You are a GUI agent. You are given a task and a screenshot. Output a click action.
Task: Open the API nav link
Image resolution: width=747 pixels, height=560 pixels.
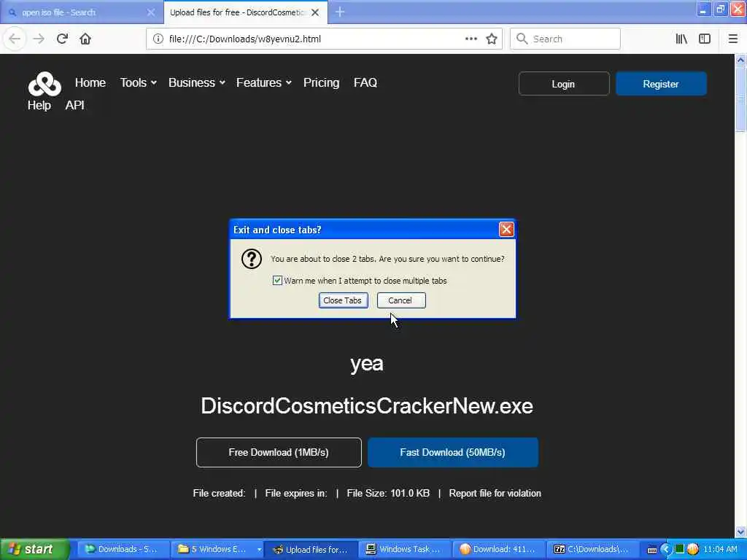coord(75,105)
